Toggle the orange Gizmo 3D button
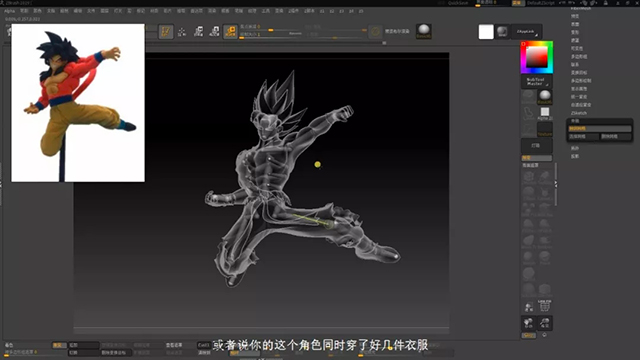The height and width of the screenshot is (360, 640). coord(231,31)
